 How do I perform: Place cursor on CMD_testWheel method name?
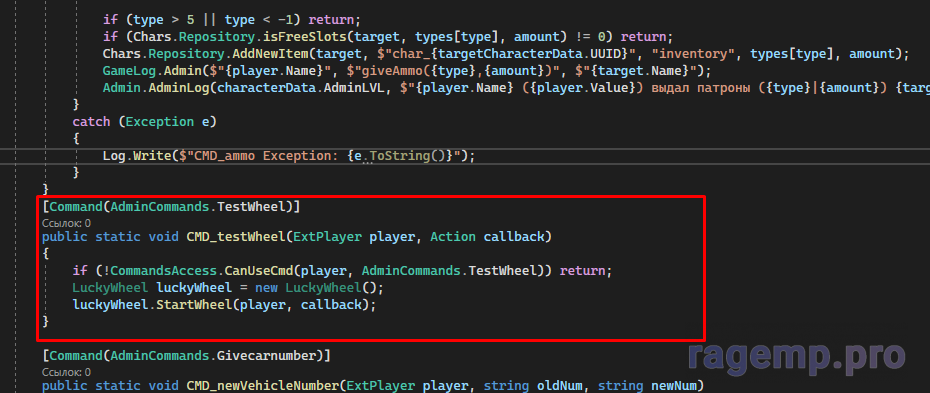[x=235, y=237]
